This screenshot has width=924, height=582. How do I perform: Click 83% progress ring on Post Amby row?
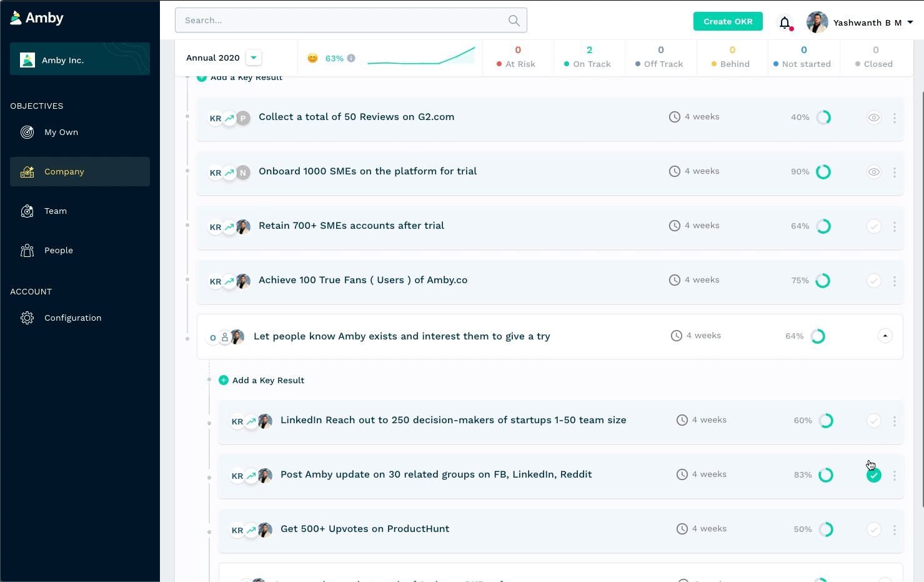click(826, 475)
